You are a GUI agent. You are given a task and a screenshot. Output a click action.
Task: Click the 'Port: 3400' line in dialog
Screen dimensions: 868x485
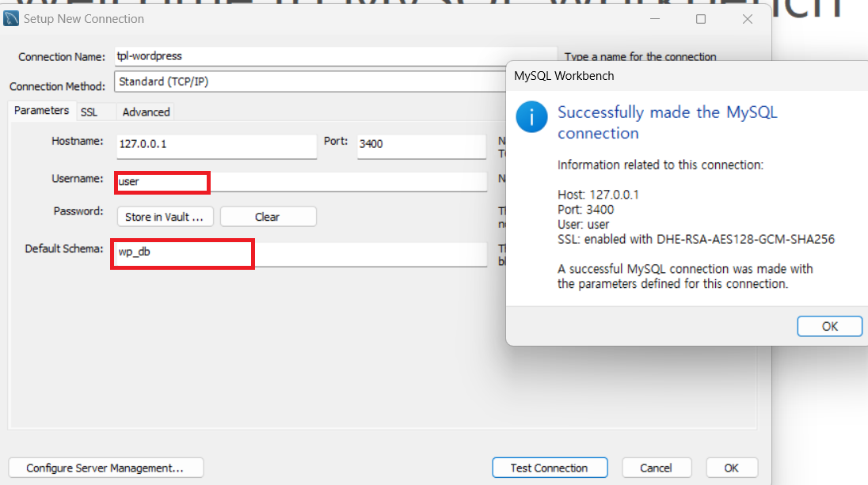tap(586, 210)
